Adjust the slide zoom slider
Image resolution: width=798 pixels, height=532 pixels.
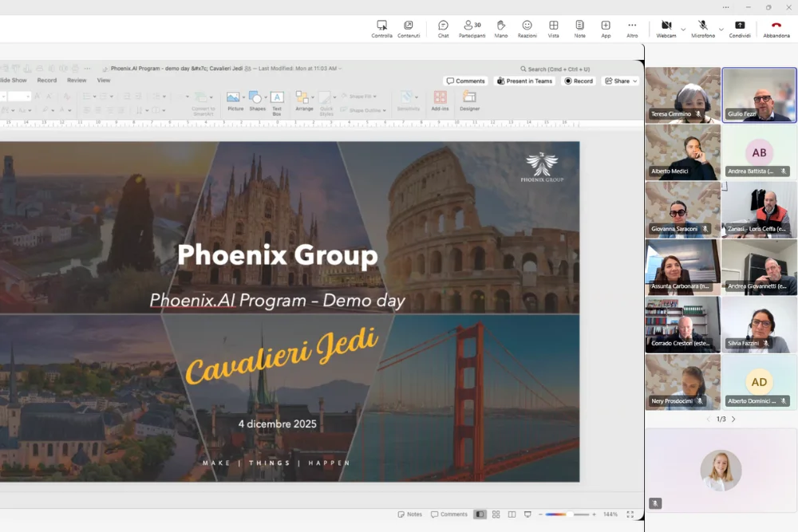568,514
